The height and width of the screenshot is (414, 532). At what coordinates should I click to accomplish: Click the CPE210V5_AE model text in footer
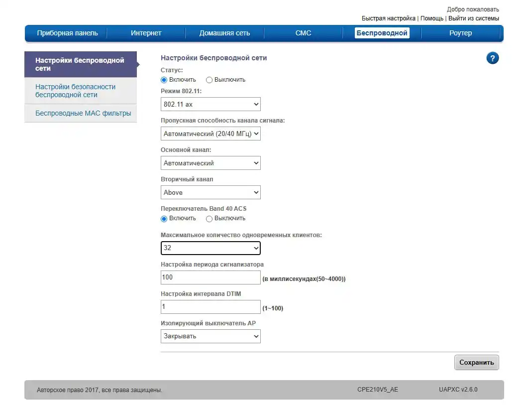click(378, 390)
